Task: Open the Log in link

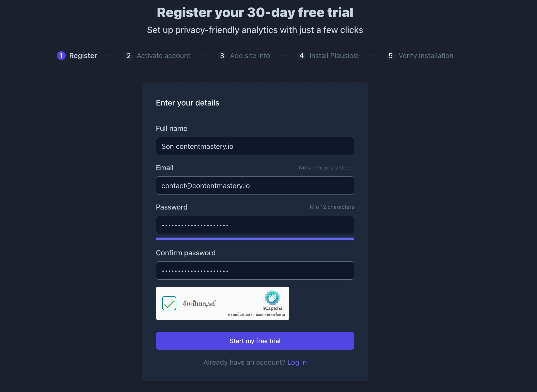Action: (297, 362)
